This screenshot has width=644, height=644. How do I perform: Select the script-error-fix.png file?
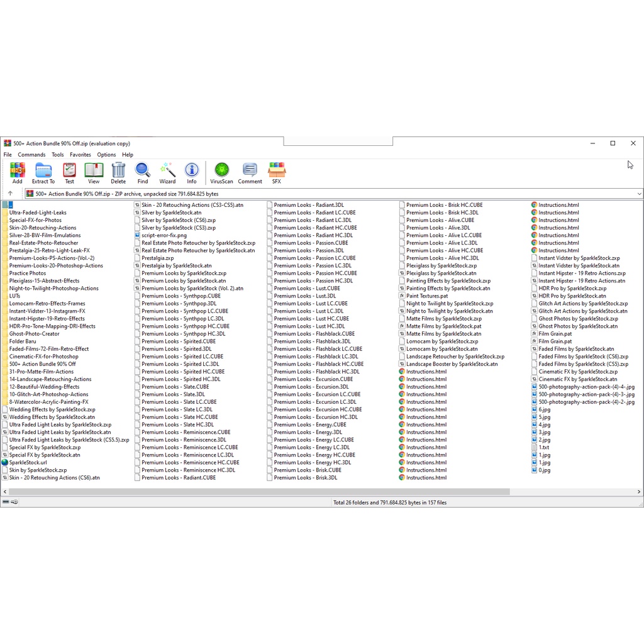coord(164,235)
